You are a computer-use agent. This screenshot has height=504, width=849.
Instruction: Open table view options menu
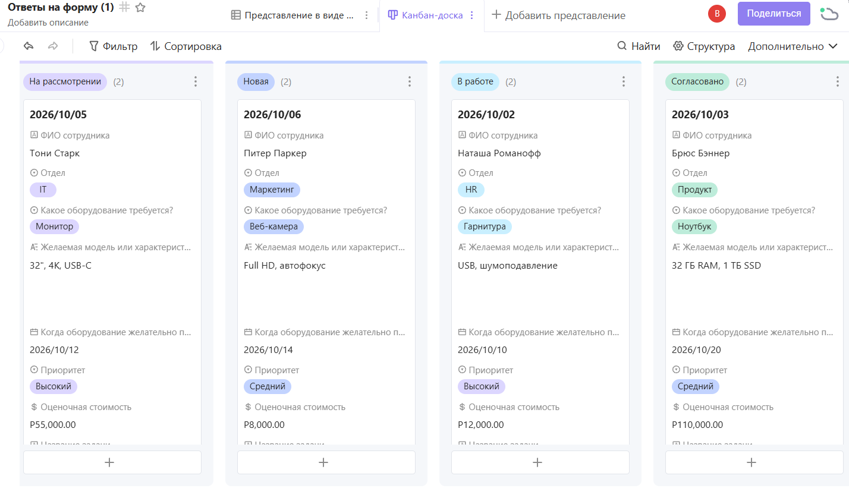coord(366,15)
